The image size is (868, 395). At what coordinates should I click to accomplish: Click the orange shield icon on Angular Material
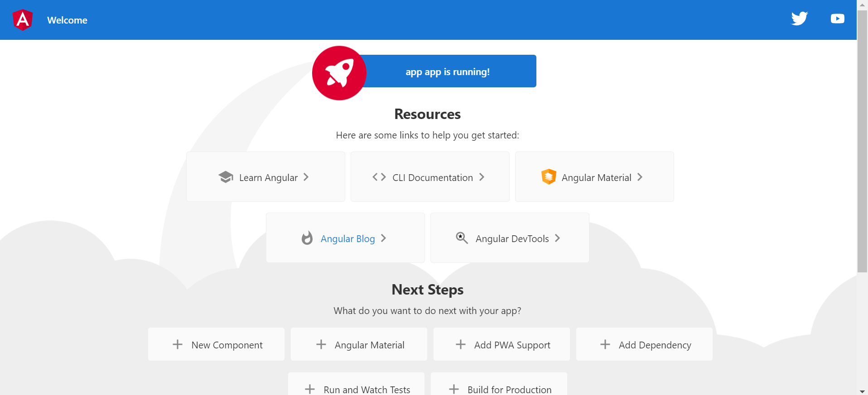(x=549, y=176)
